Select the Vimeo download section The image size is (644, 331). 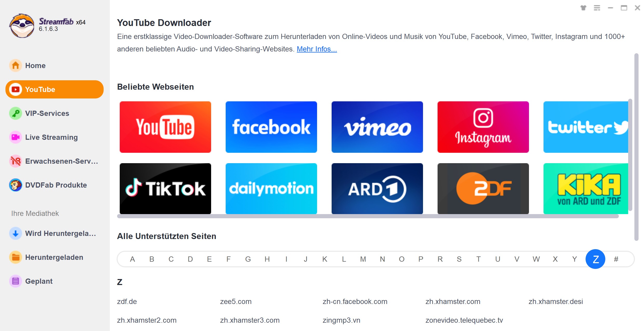(377, 127)
